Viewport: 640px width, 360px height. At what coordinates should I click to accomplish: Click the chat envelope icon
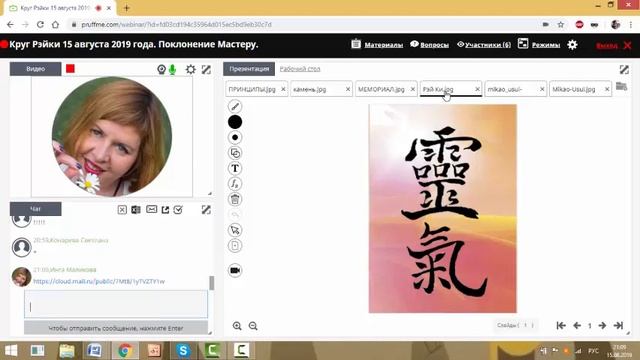click(x=151, y=209)
